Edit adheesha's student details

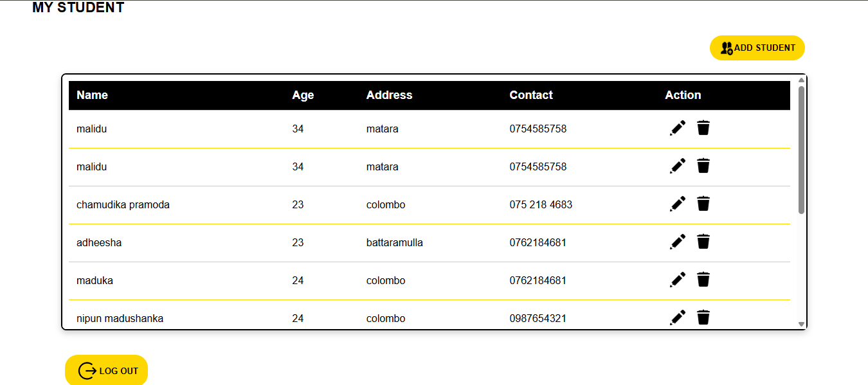677,242
